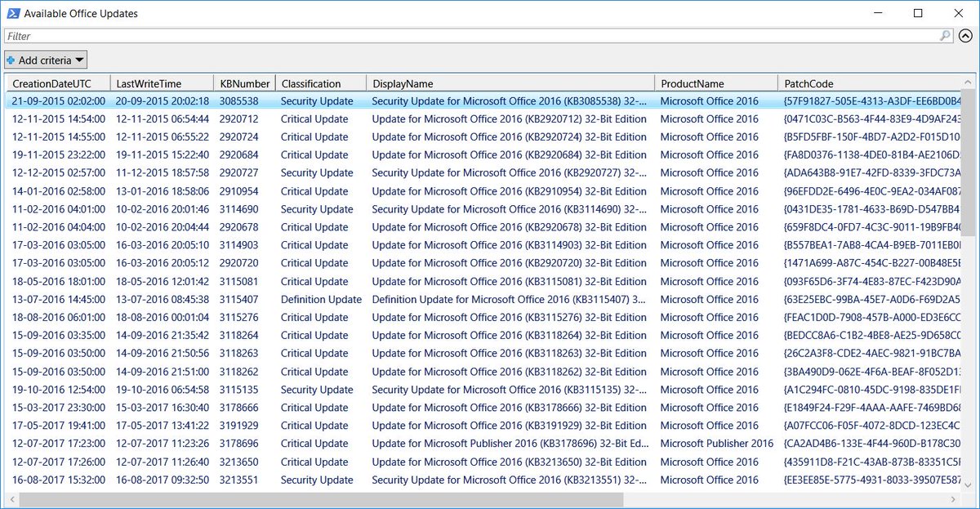Select KBNumber 3118263 cell
The height and width of the screenshot is (509, 980).
click(x=238, y=353)
